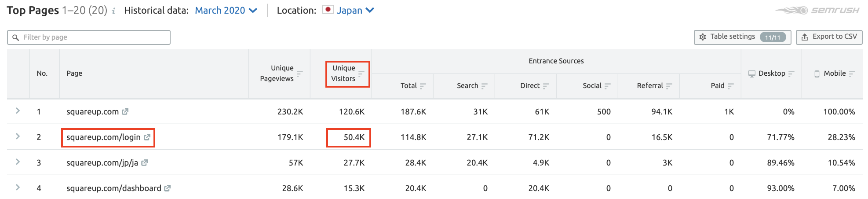Viewport: 868px width, 199px height.
Task: Select the 100.00% mobile value
Action: pyautogui.click(x=839, y=112)
